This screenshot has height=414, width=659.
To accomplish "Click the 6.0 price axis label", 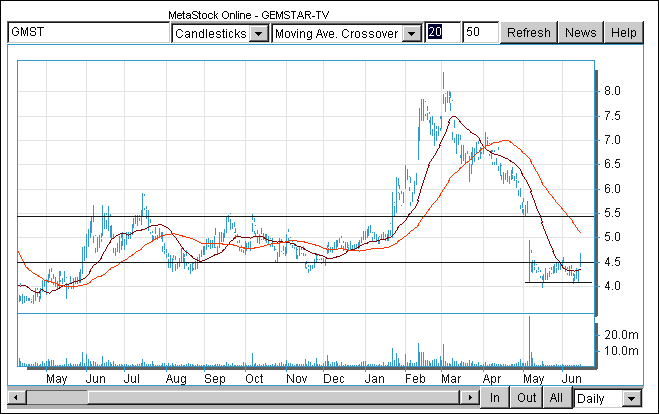I will (612, 189).
